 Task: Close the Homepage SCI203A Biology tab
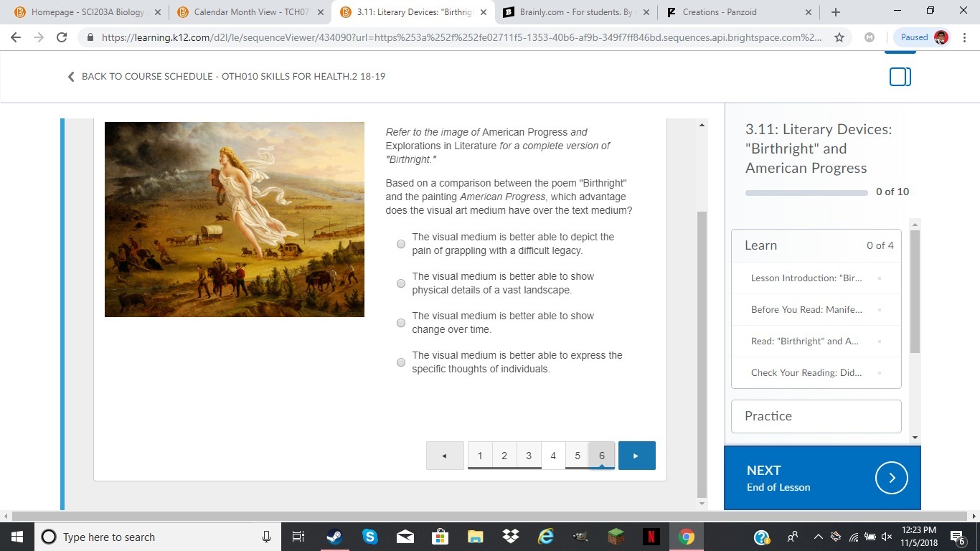(158, 12)
